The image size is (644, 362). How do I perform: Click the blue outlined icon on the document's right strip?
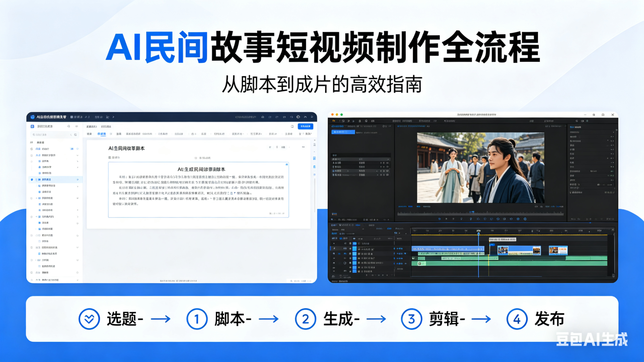click(x=314, y=158)
